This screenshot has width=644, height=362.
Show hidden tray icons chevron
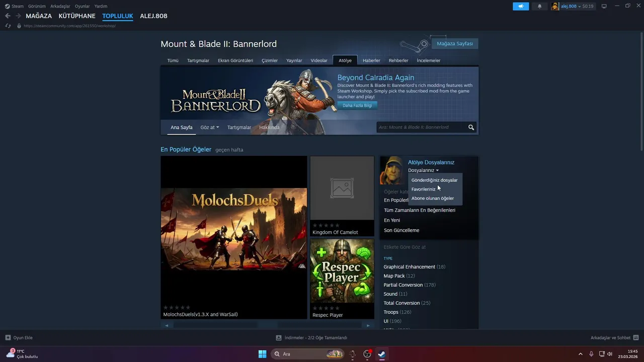pos(580,354)
